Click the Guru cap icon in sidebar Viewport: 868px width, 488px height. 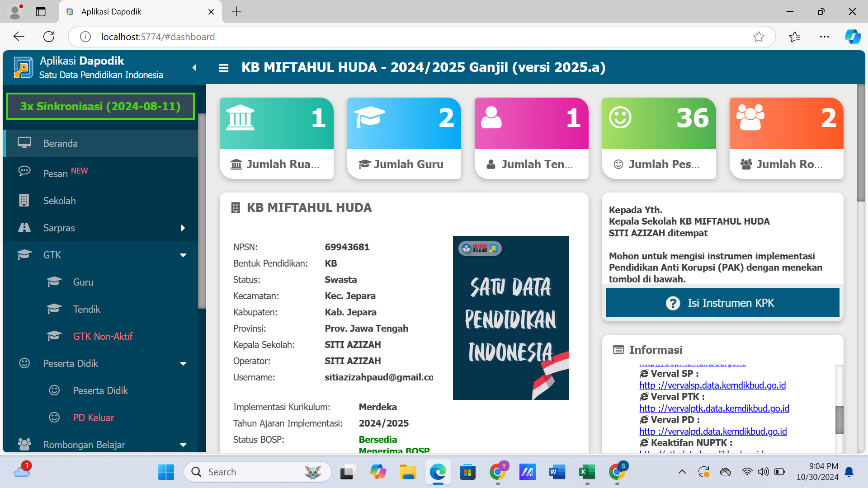coord(54,282)
